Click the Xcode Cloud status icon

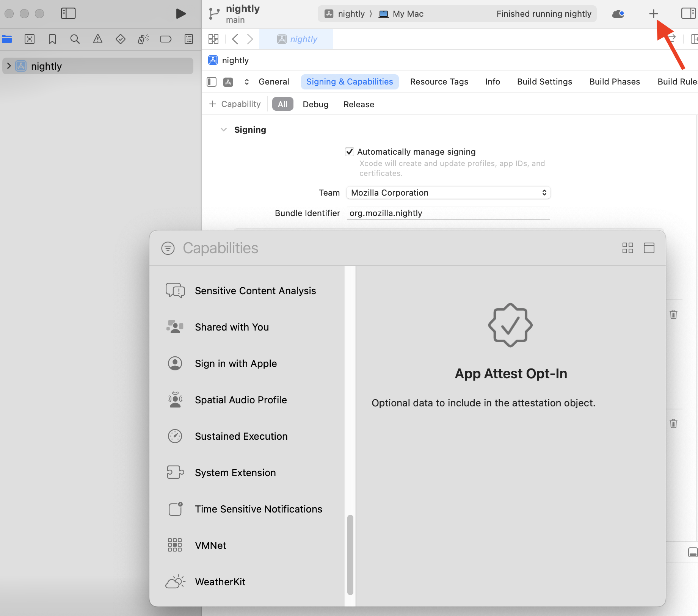click(618, 14)
